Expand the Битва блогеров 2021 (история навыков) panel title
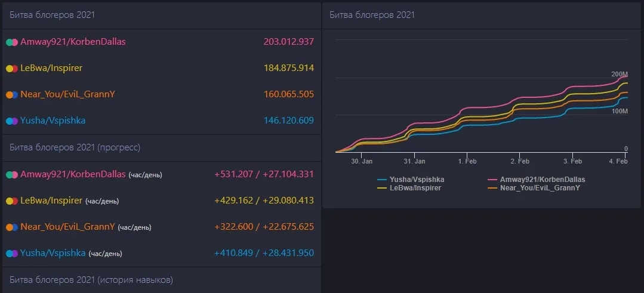Screen dimensions: 644x293 pyautogui.click(x=91, y=279)
